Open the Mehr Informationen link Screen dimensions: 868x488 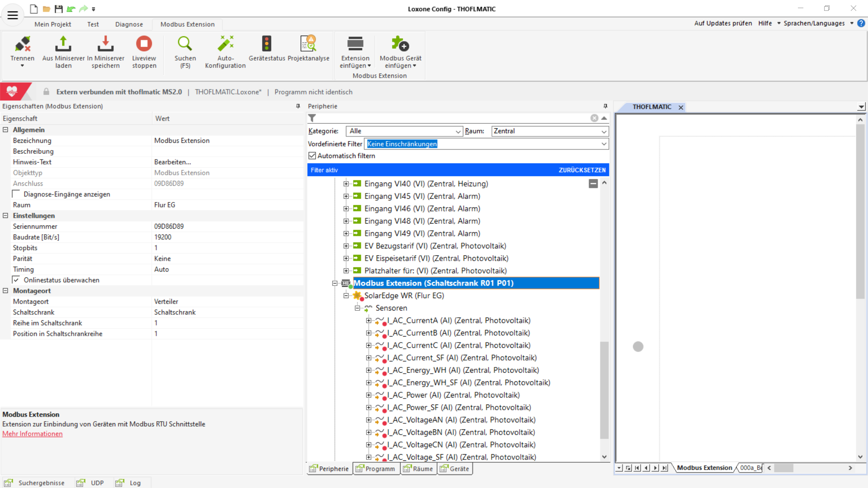tap(33, 434)
